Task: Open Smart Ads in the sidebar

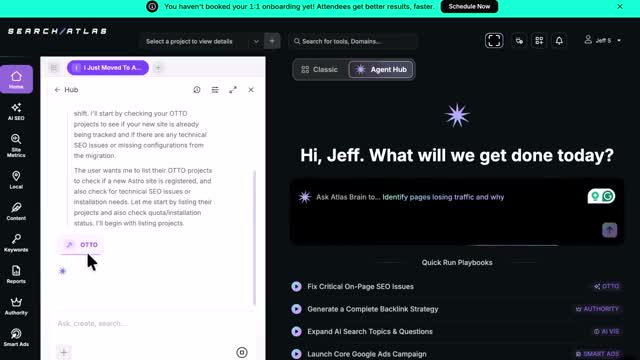Action: pyautogui.click(x=16, y=337)
